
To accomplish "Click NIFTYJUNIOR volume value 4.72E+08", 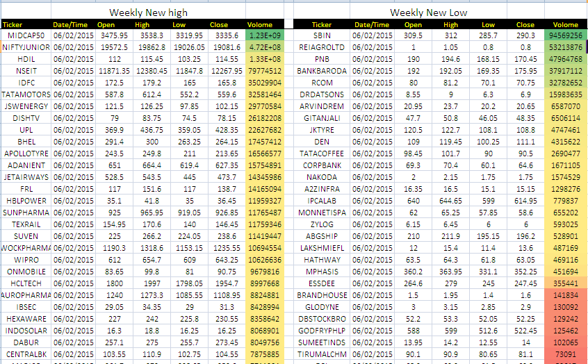I will coord(265,47).
